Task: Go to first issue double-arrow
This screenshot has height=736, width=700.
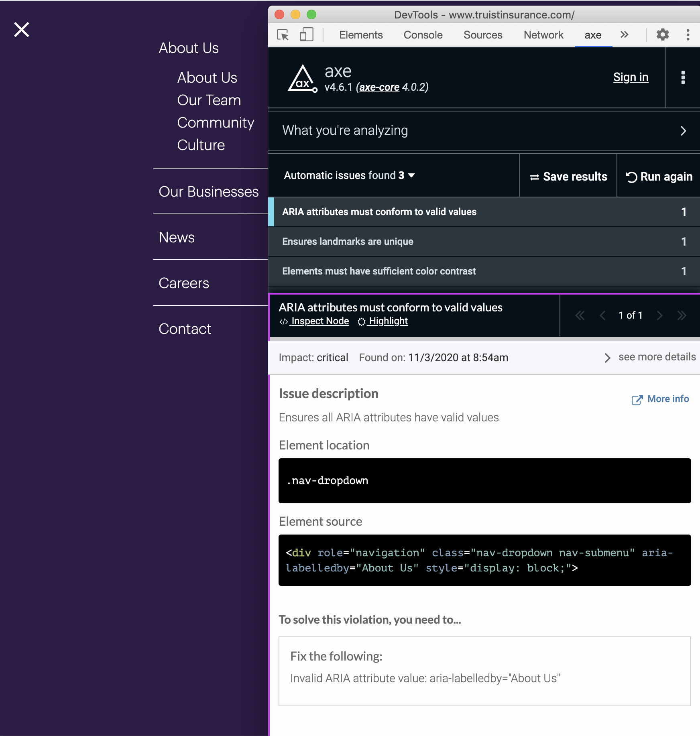Action: (x=580, y=315)
